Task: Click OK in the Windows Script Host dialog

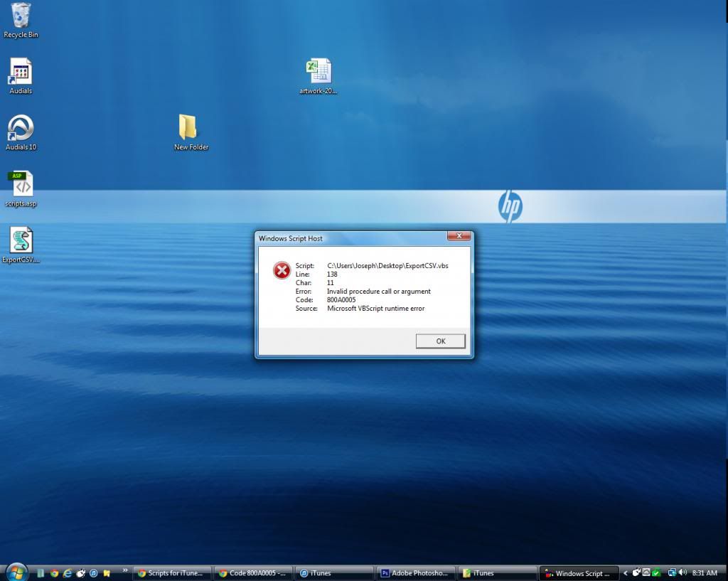Action: point(440,341)
